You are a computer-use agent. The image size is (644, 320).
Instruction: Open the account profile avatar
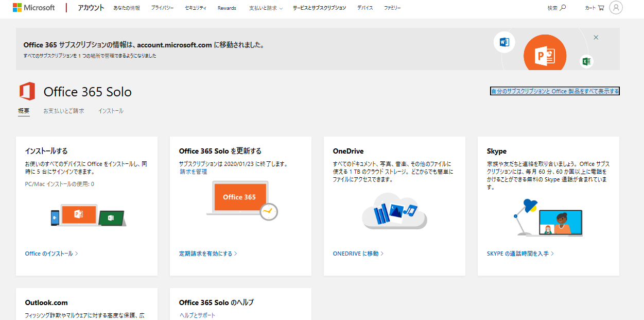click(616, 8)
